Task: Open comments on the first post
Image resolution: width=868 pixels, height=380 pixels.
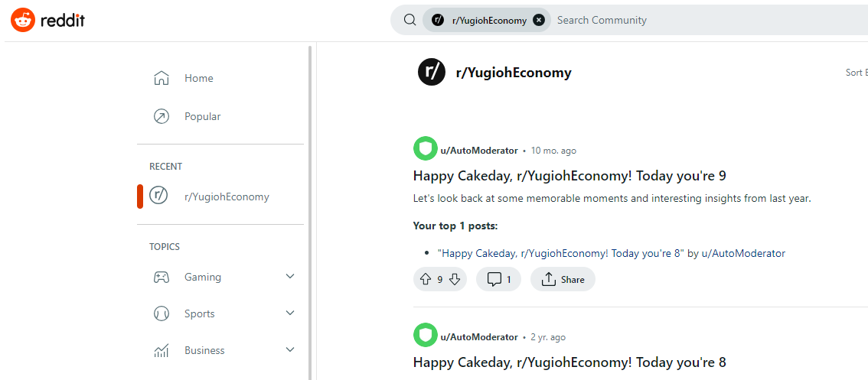Action: click(x=498, y=280)
